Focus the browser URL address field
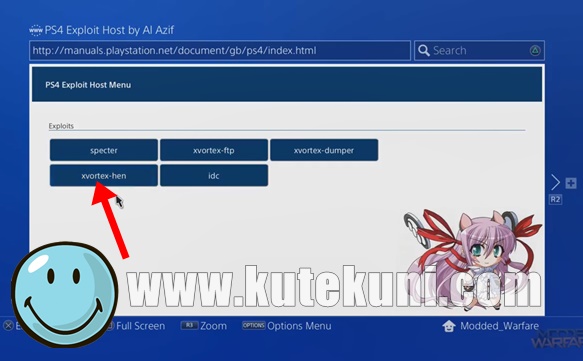This screenshot has height=361, width=583. [x=220, y=51]
